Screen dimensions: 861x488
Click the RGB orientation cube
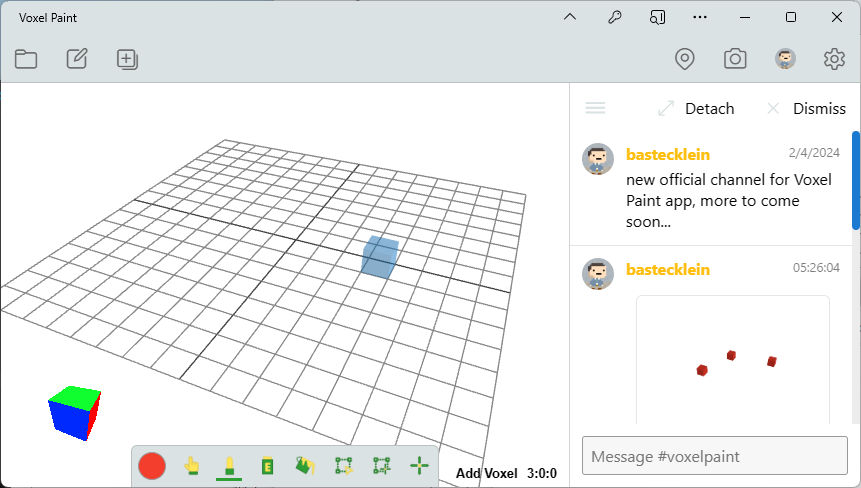74,413
